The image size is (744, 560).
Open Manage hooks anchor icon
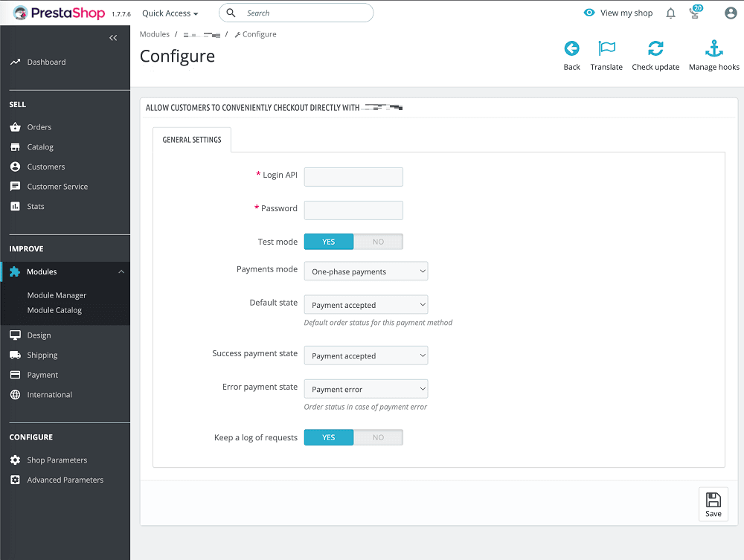click(713, 48)
